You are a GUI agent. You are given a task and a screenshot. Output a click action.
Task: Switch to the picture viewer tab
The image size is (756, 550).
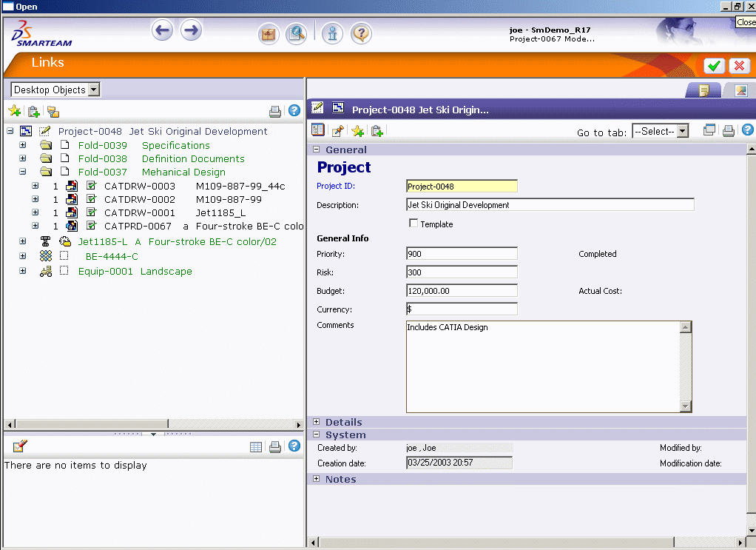[x=740, y=90]
